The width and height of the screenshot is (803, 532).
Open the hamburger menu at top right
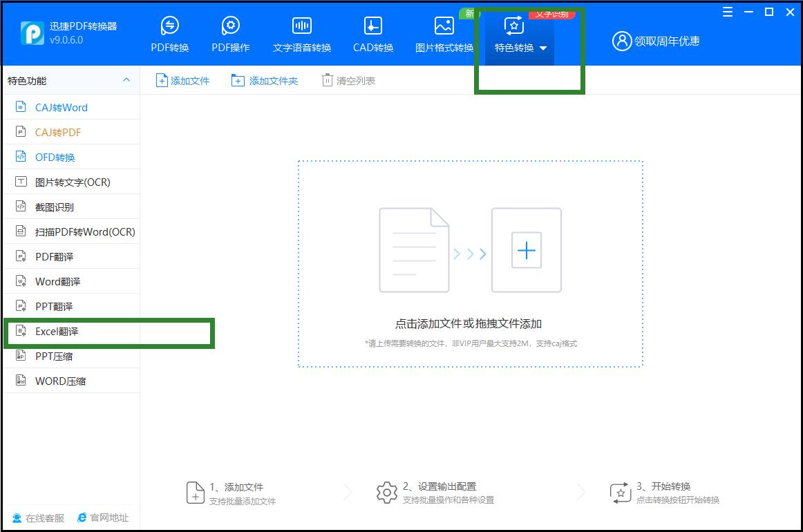pos(727,12)
